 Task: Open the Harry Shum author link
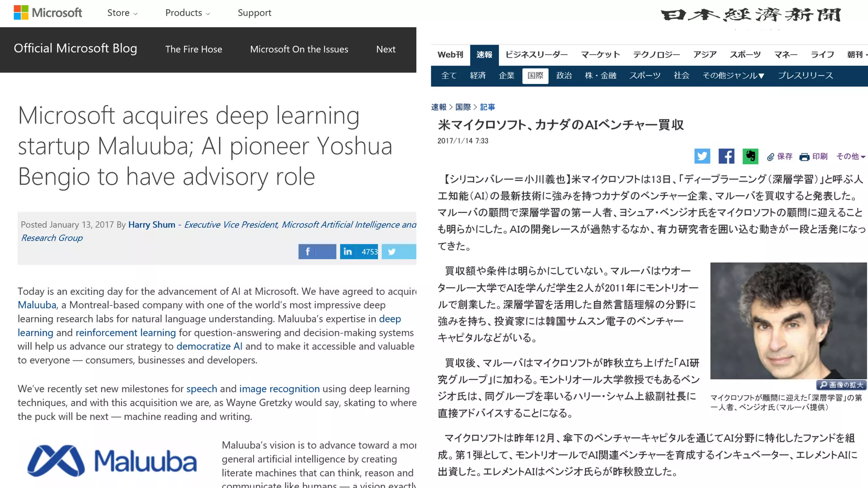(x=151, y=225)
